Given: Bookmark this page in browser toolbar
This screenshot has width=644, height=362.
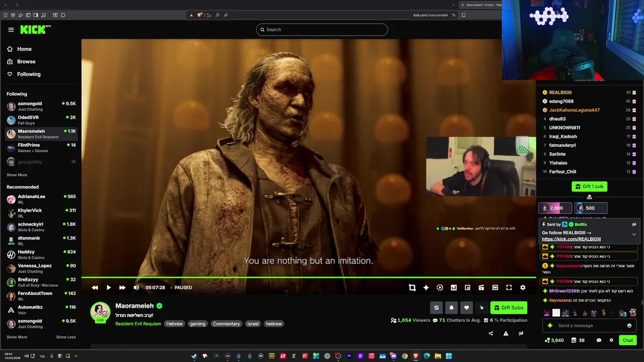Looking at the screenshot, I should (x=463, y=15).
